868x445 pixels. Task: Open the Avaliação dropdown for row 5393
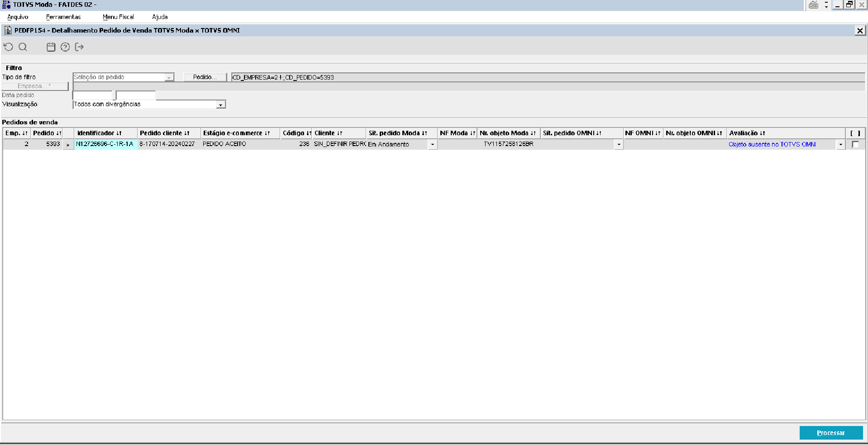click(x=841, y=144)
